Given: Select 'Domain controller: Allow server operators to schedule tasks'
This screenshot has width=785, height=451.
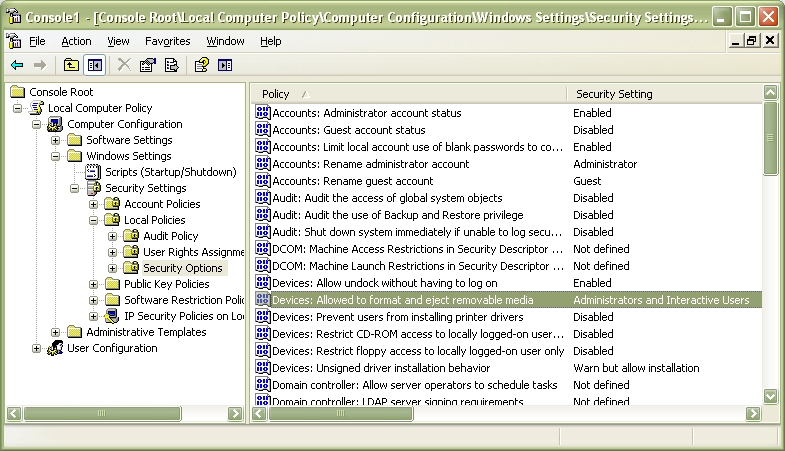Looking at the screenshot, I should coord(415,385).
